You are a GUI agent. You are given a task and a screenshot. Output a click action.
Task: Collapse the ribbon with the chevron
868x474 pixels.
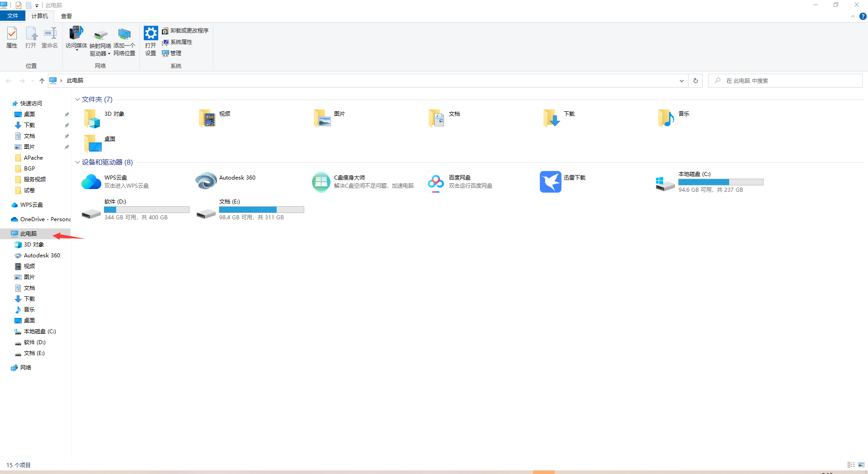[x=853, y=16]
